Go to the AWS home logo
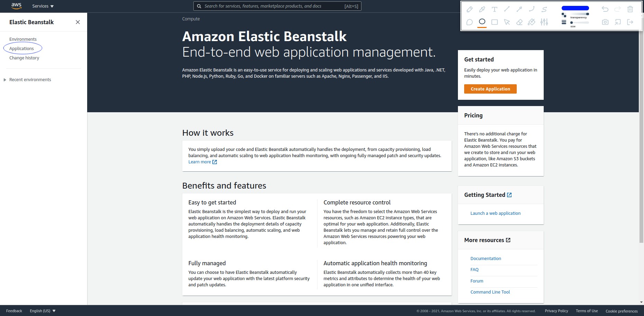Screen dimensions: 644x316 tap(16, 6)
